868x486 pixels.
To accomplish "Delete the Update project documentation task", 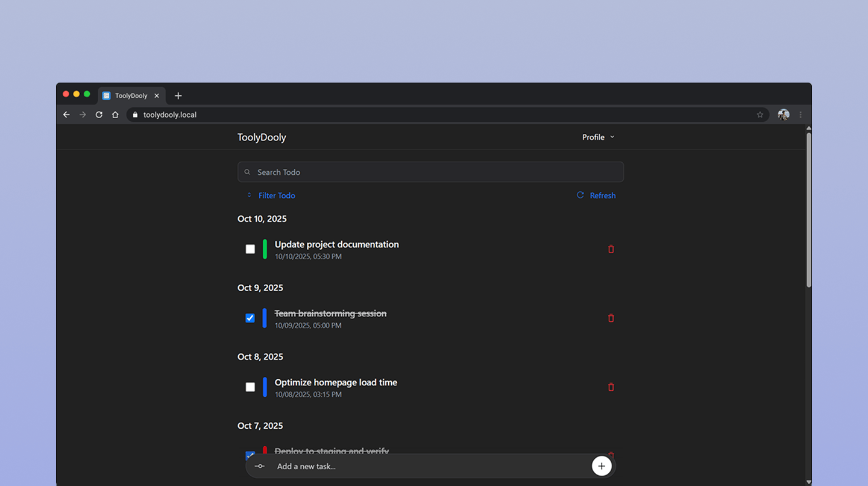I will [611, 249].
